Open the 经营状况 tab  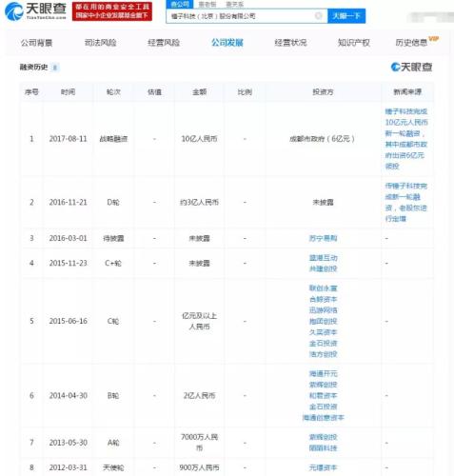(x=290, y=43)
